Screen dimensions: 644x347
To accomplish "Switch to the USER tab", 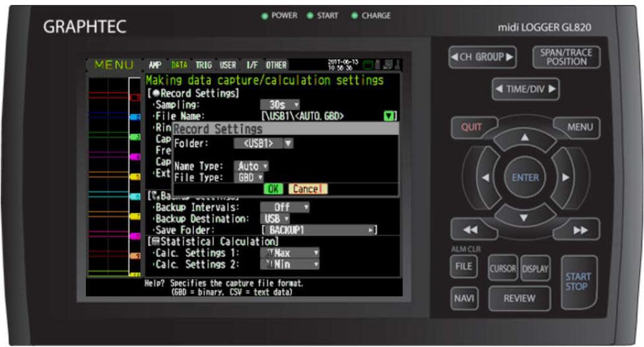I will coord(228,65).
